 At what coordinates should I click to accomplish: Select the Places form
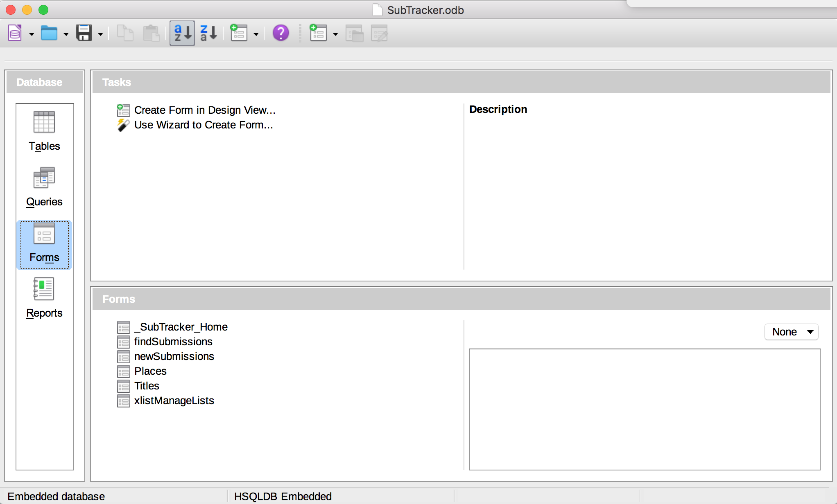coord(150,371)
